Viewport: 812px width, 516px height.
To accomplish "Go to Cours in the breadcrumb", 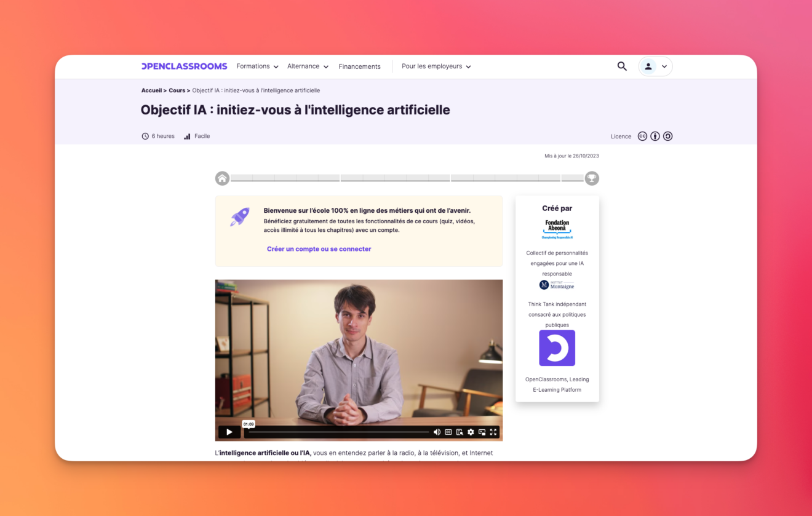I will [x=177, y=90].
